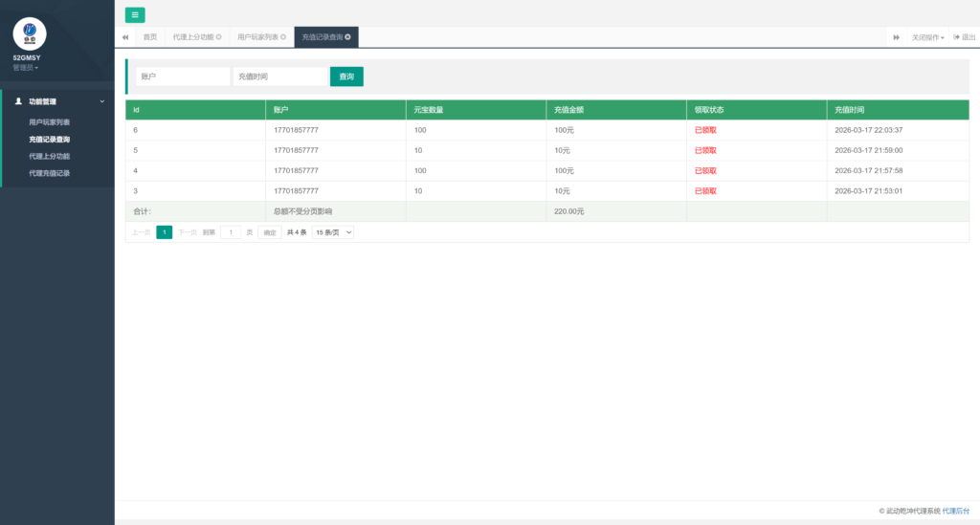The image size is (980, 525).
Task: Click the 充值时间 date input field
Action: (279, 77)
